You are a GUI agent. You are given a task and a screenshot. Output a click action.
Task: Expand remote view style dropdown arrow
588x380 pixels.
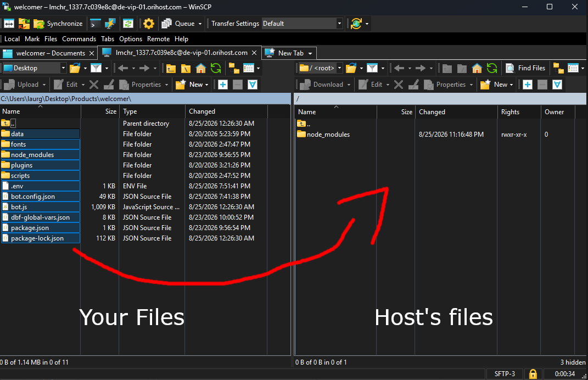(583, 68)
